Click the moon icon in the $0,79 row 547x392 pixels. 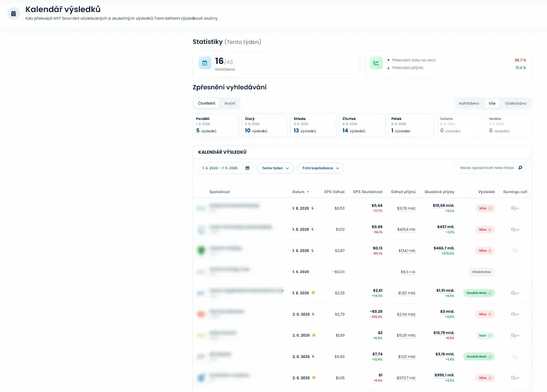[x=313, y=314]
